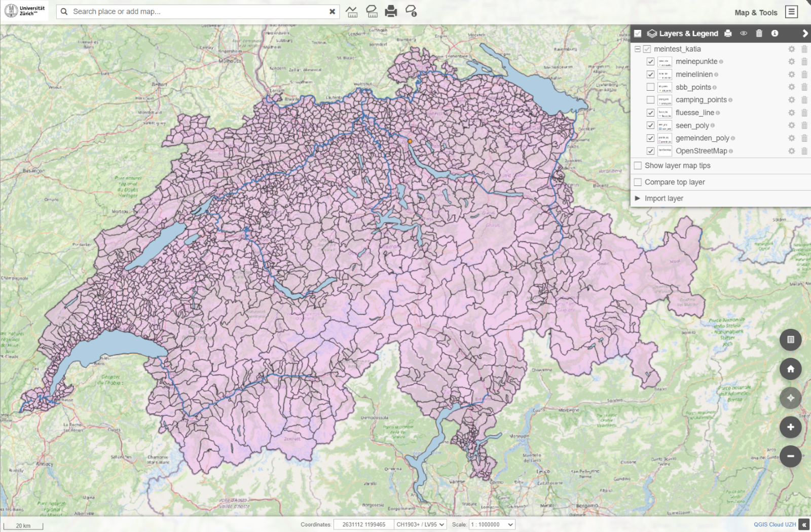Expand the Import layer section
The height and width of the screenshot is (532, 811).
663,198
